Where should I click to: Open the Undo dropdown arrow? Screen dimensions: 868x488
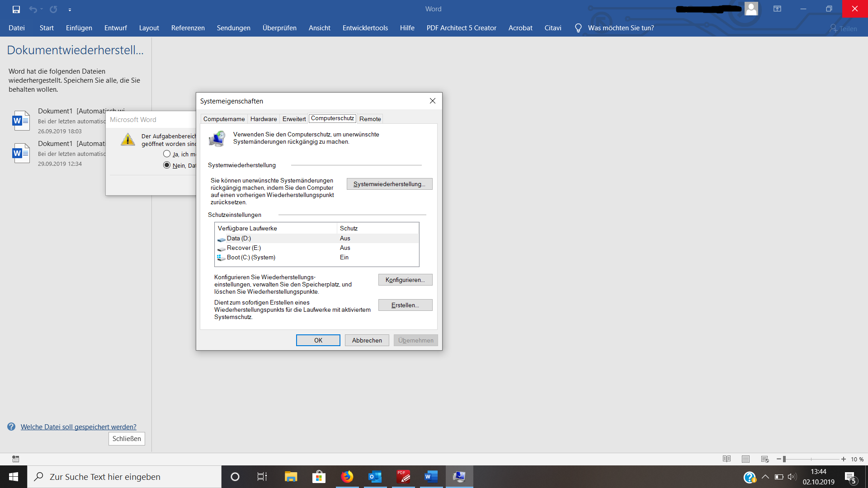[x=41, y=9]
